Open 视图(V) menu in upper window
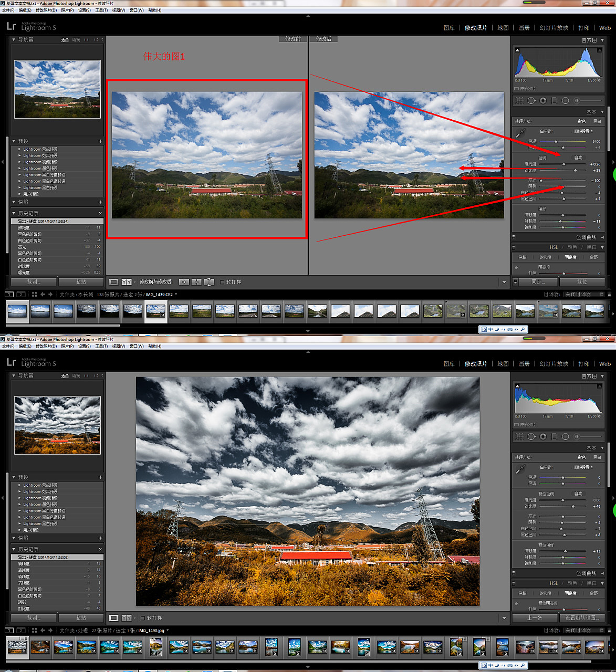 (118, 10)
